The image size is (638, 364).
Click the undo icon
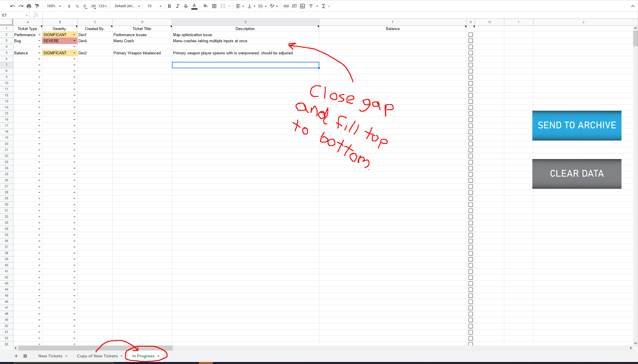click(12, 6)
